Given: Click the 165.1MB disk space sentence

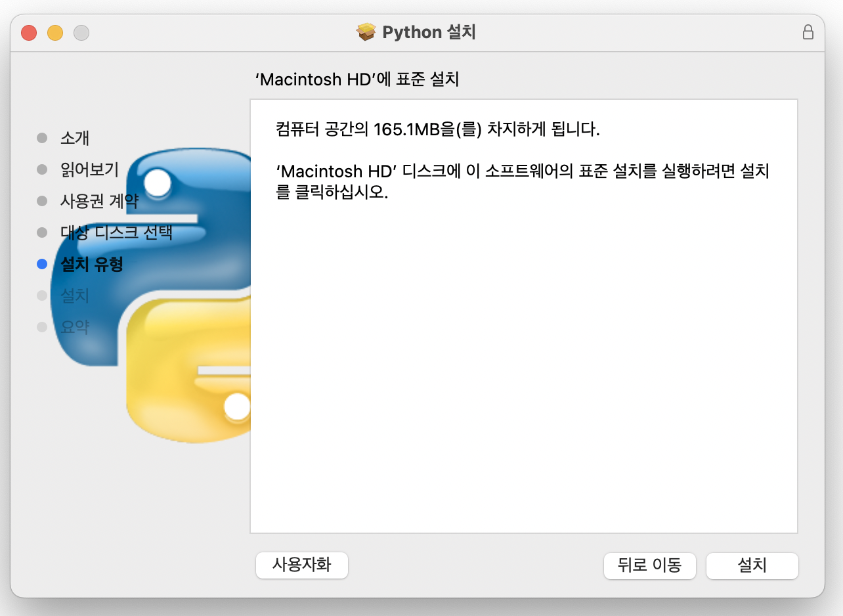Looking at the screenshot, I should pos(439,129).
